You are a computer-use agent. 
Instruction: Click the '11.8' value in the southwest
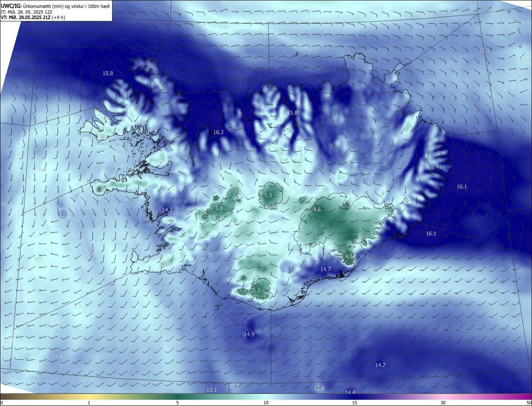(x=57, y=356)
